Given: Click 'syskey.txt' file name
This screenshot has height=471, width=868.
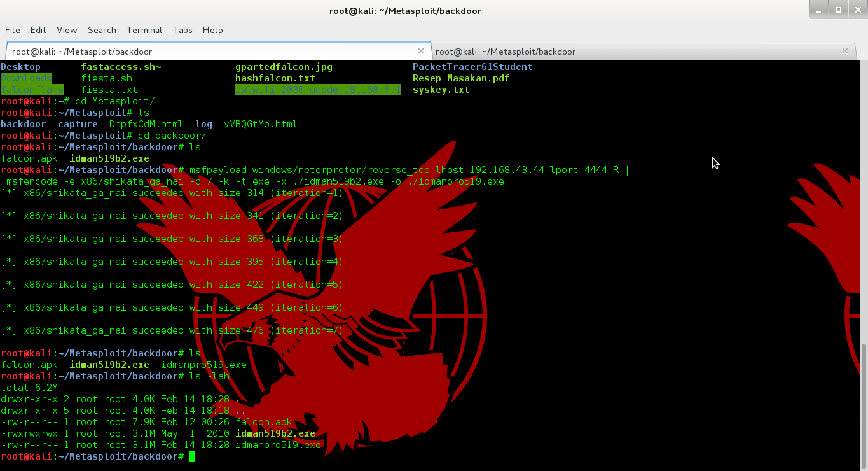Looking at the screenshot, I should 441,90.
